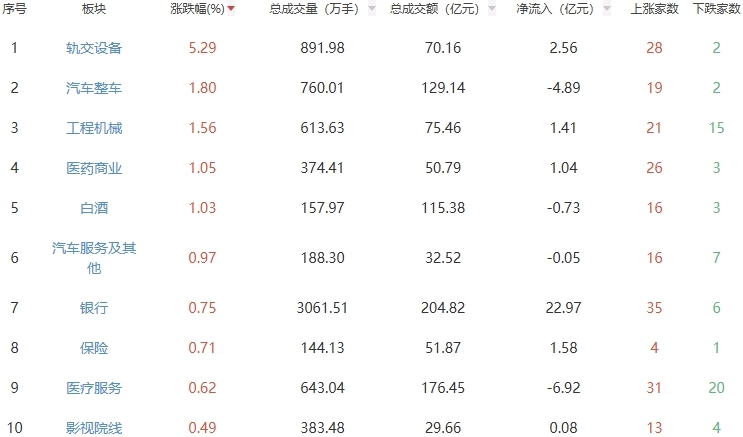
Task: View the 银行 sector details
Action: pos(94,308)
